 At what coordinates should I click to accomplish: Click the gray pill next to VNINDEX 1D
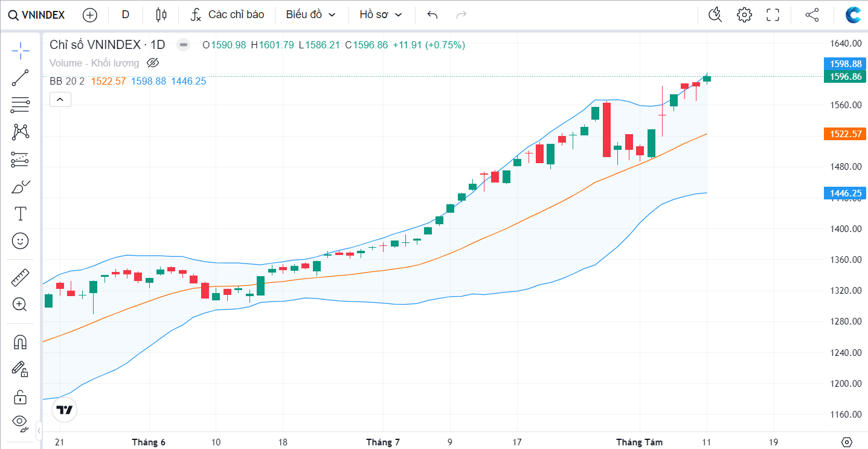click(x=184, y=45)
